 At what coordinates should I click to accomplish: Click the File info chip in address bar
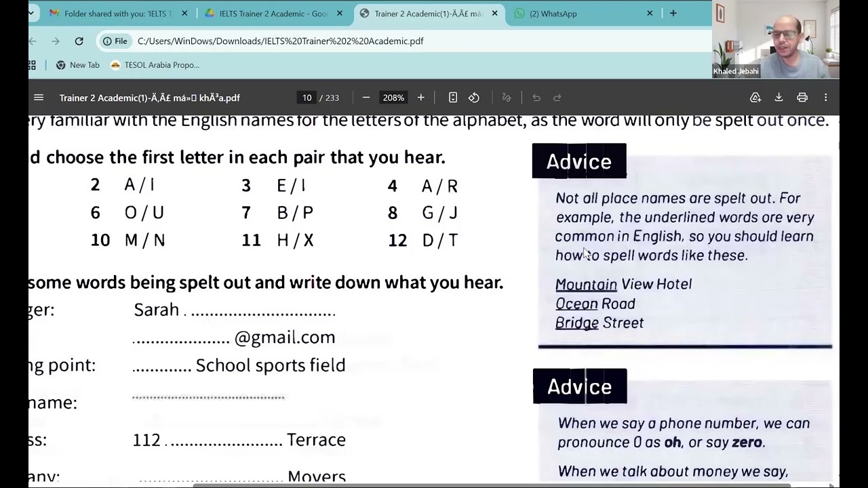coord(115,41)
